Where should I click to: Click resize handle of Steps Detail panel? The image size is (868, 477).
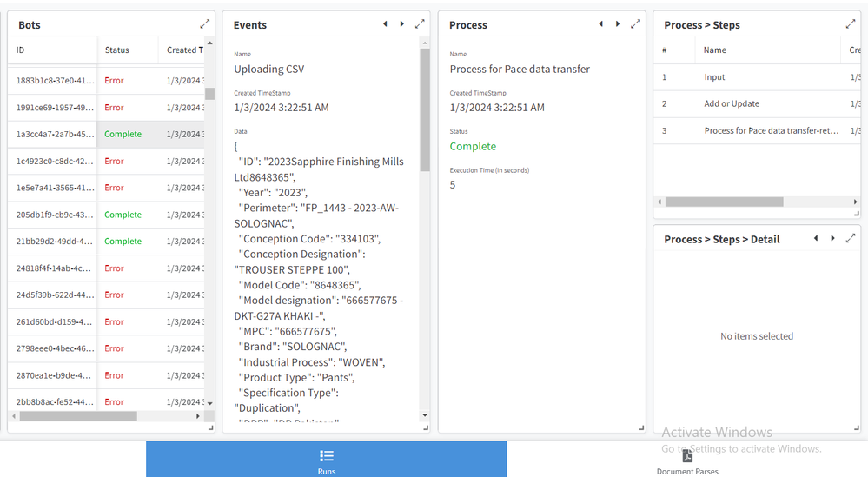tap(857, 427)
